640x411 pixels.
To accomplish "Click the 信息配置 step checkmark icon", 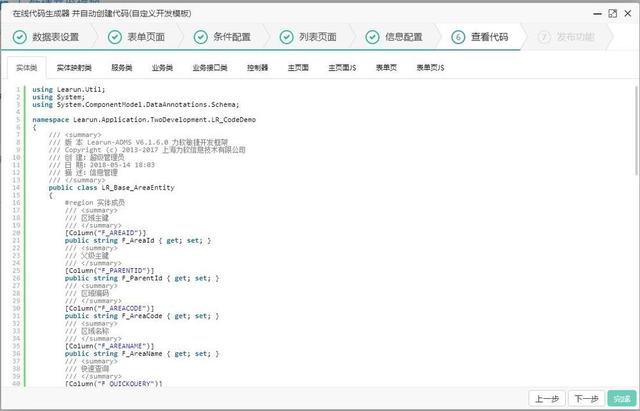I will click(x=372, y=37).
